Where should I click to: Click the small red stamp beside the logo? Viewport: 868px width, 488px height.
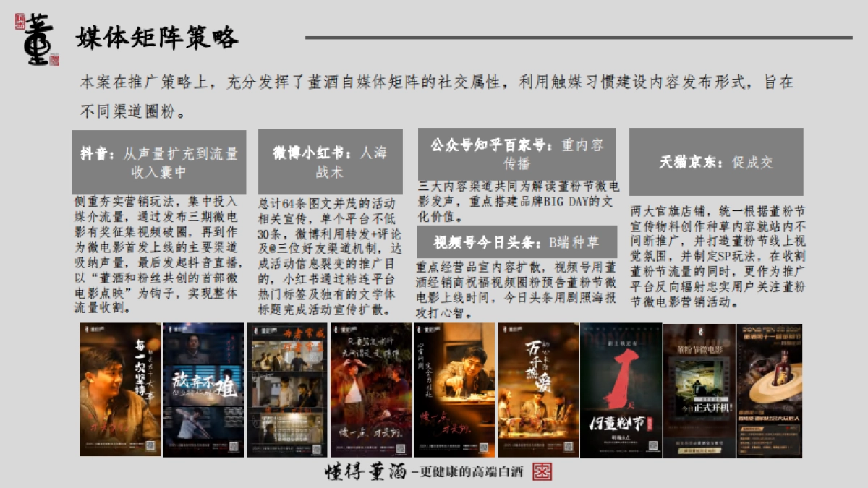point(20,22)
